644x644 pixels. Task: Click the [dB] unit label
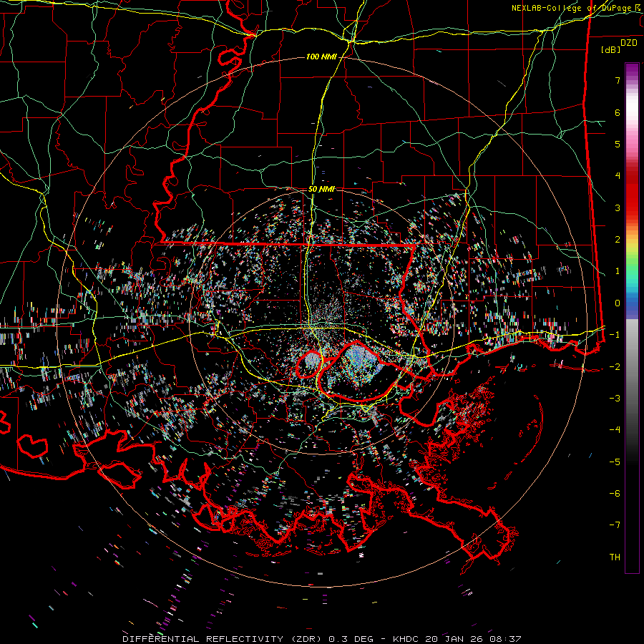click(610, 49)
